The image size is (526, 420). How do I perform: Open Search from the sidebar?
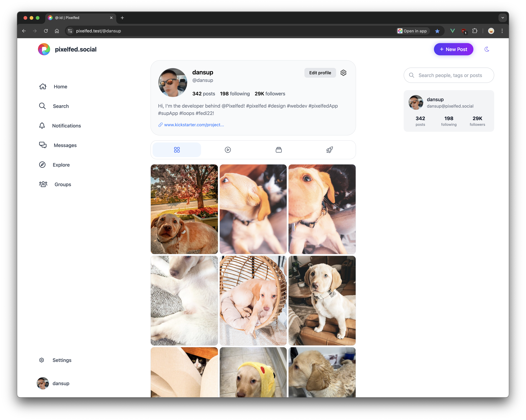pos(54,106)
